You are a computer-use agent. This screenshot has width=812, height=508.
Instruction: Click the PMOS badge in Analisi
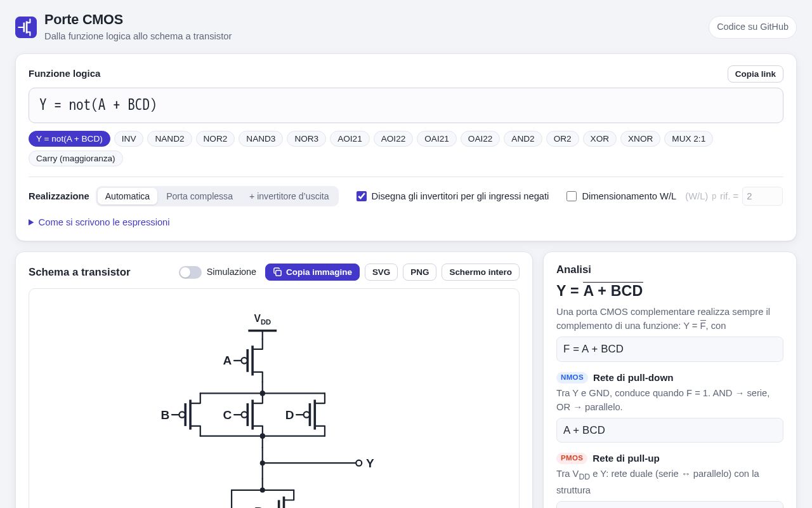[x=572, y=458]
